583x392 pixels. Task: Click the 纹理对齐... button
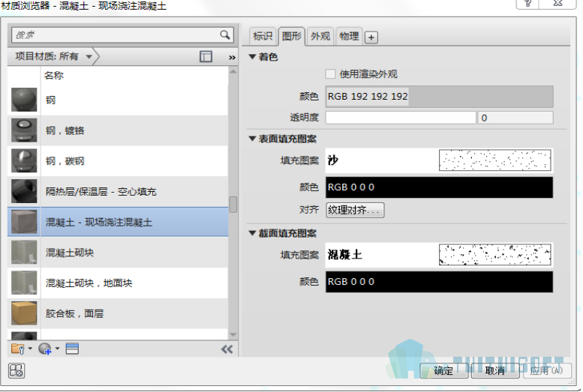point(355,211)
